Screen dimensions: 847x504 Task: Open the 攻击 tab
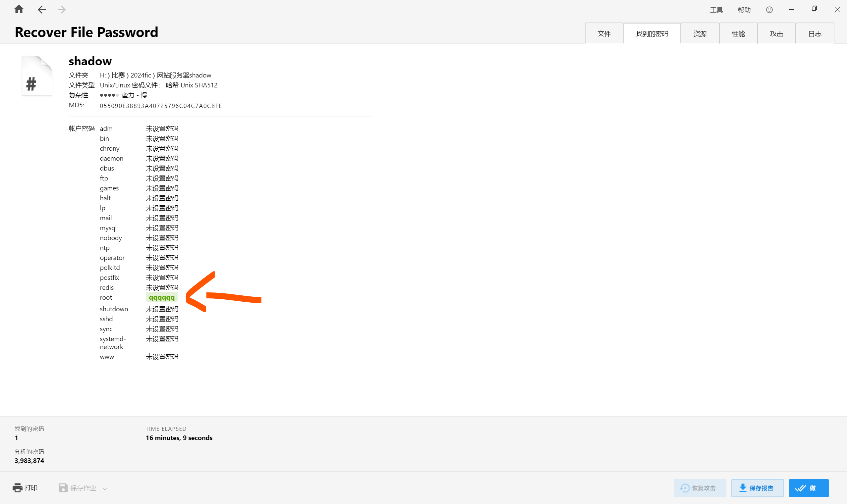pos(776,34)
